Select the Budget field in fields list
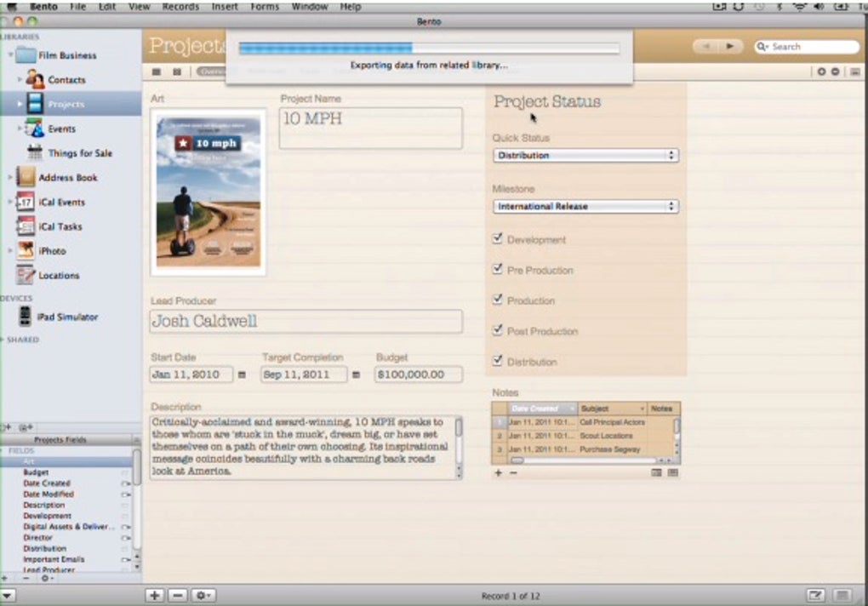 36,472
